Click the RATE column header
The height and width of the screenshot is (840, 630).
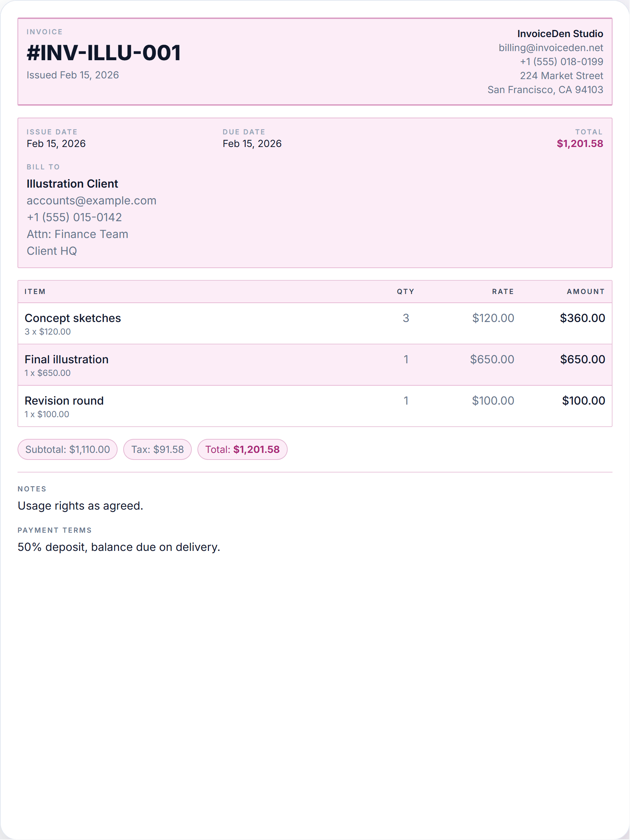pyautogui.click(x=503, y=292)
